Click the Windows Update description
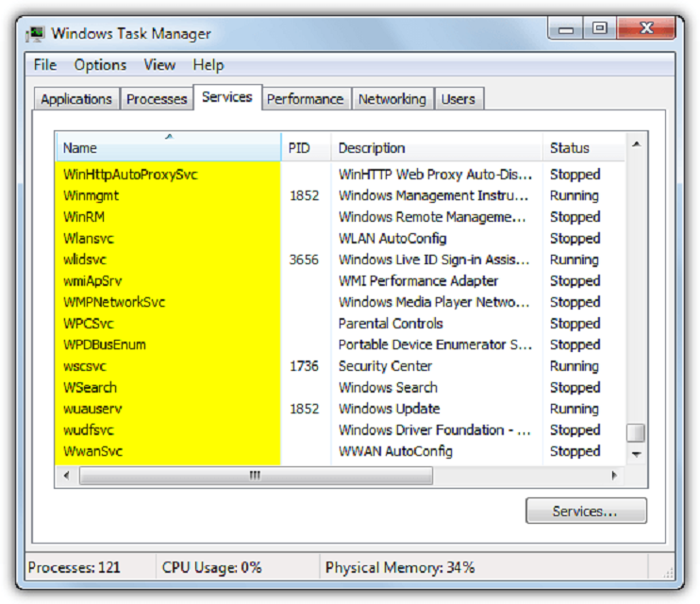700x604 pixels. [390, 409]
